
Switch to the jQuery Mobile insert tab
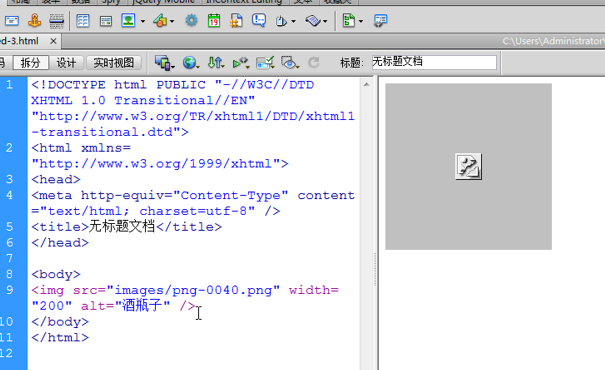163,2
